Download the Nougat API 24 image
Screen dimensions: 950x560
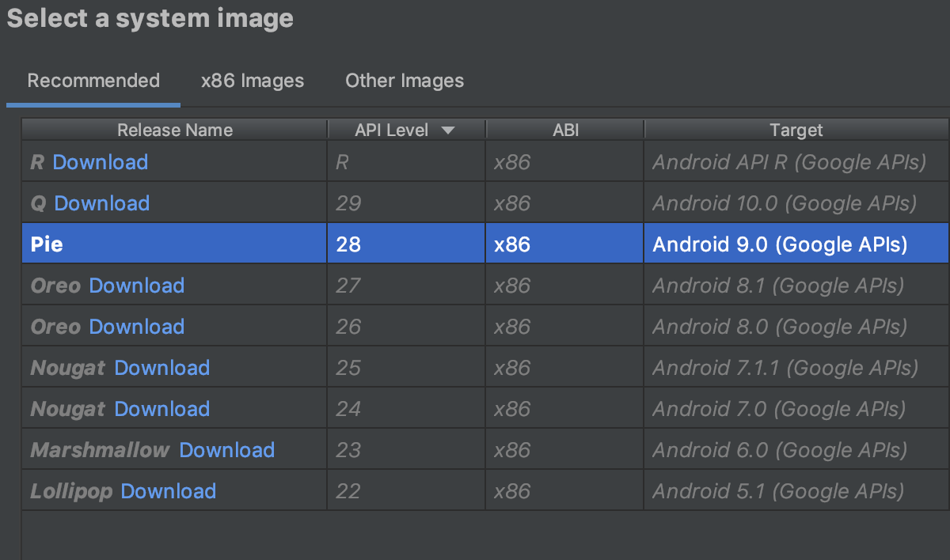[162, 409]
